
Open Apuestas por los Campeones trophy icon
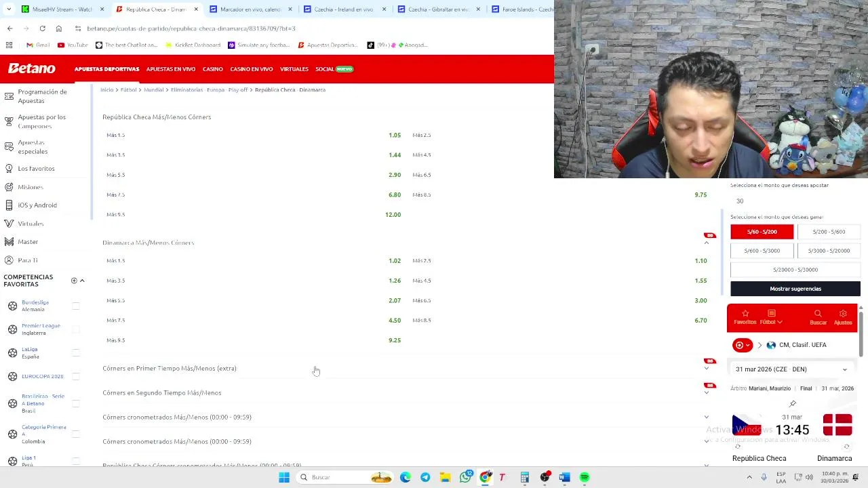[x=9, y=121]
